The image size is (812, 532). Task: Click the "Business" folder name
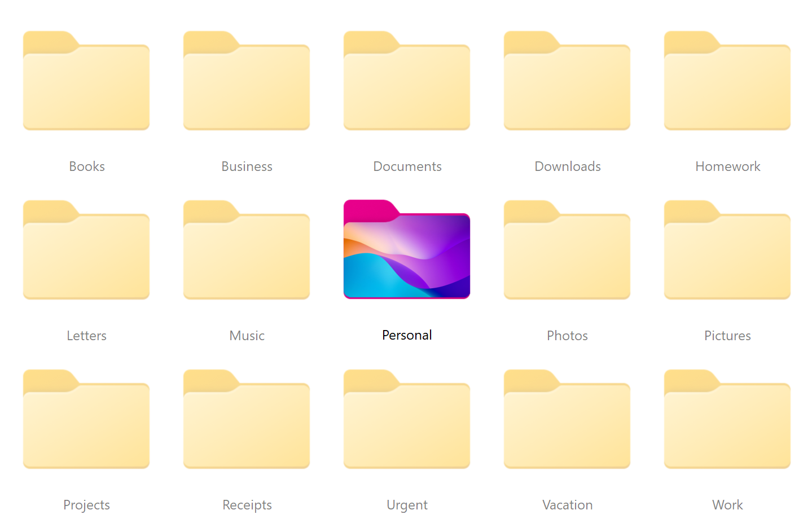coord(247,166)
